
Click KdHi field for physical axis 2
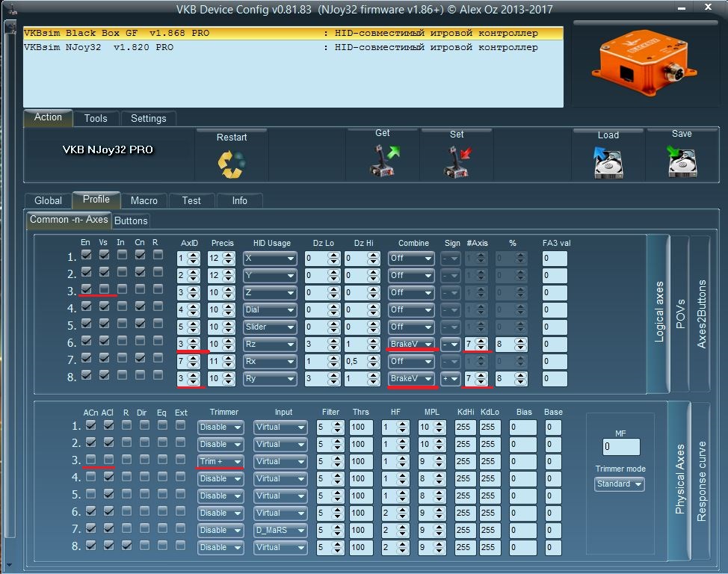click(x=465, y=445)
